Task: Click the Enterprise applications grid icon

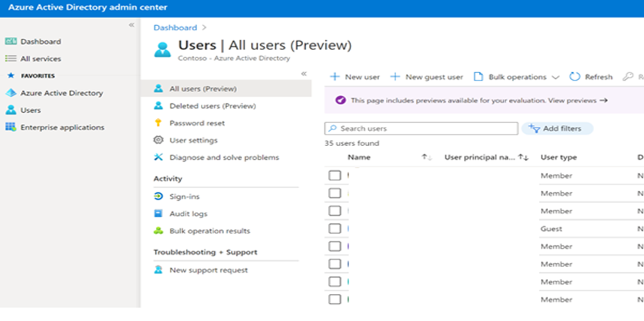Action: [x=11, y=127]
